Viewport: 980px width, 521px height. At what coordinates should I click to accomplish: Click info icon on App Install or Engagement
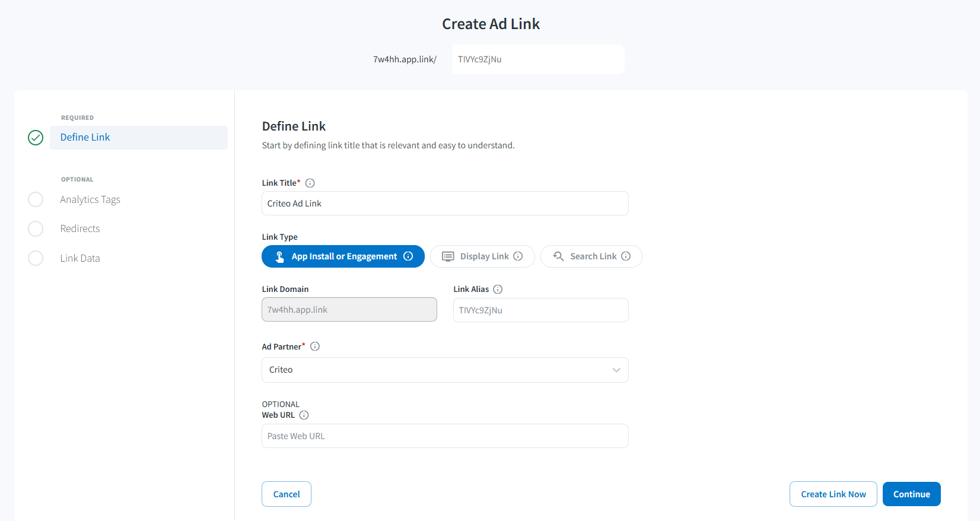408,256
